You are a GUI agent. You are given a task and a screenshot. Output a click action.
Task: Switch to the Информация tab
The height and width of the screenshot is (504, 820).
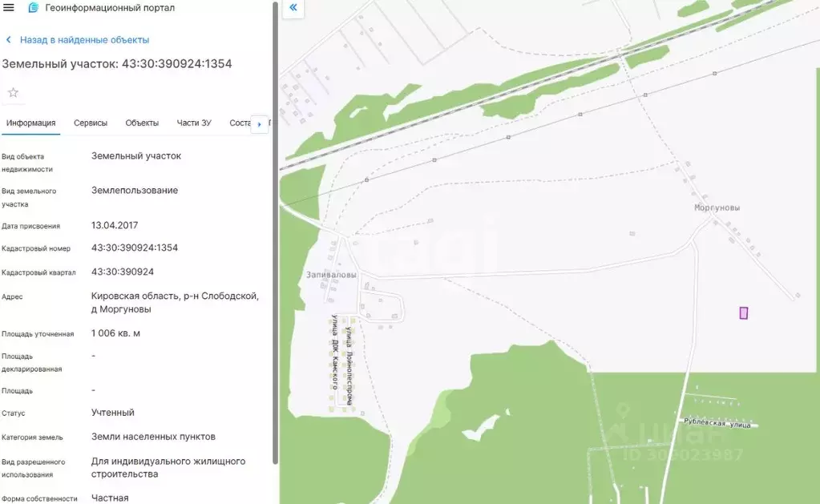coord(30,123)
